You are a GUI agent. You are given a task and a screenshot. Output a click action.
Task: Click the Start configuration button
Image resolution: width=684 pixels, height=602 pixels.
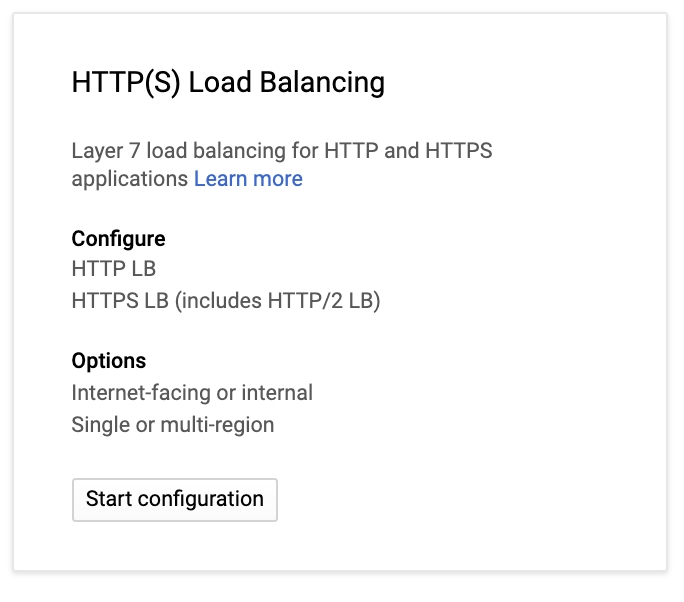click(x=175, y=499)
